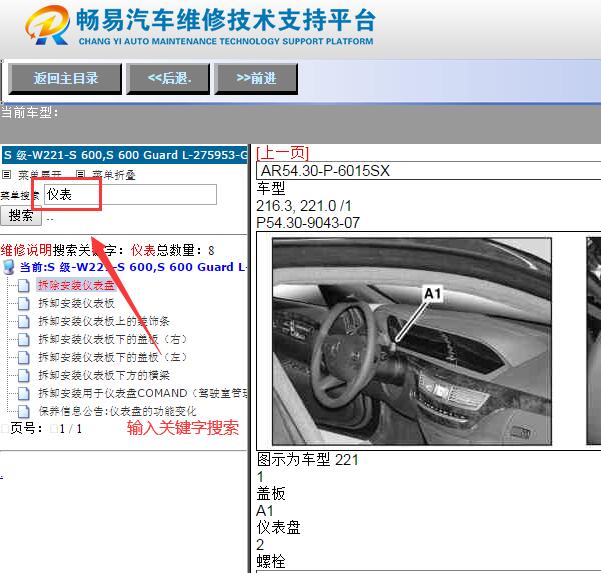The width and height of the screenshot is (601, 573).
Task: Click the page icon beside 盖板（右）
Action: [23, 340]
